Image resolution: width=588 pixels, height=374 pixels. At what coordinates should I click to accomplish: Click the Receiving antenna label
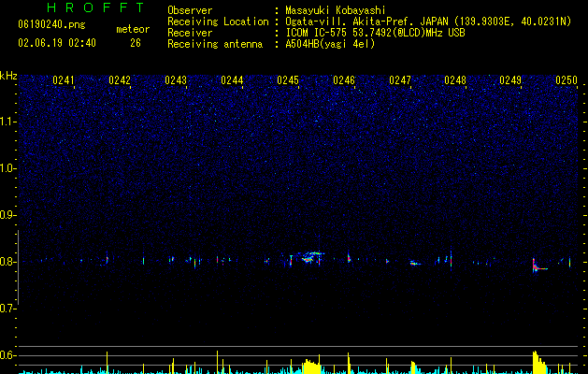click(215, 44)
